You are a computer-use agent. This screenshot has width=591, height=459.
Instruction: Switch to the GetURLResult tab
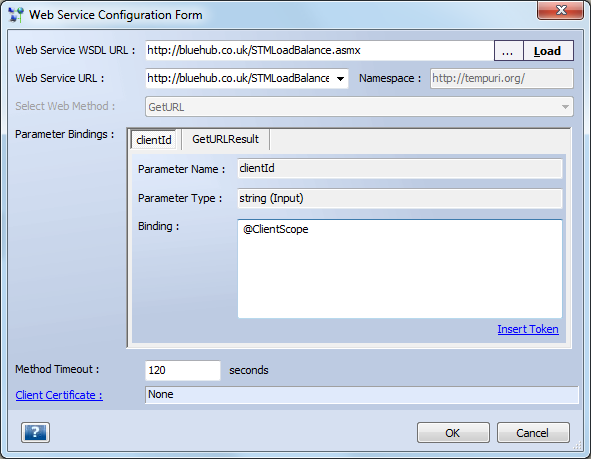click(225, 139)
